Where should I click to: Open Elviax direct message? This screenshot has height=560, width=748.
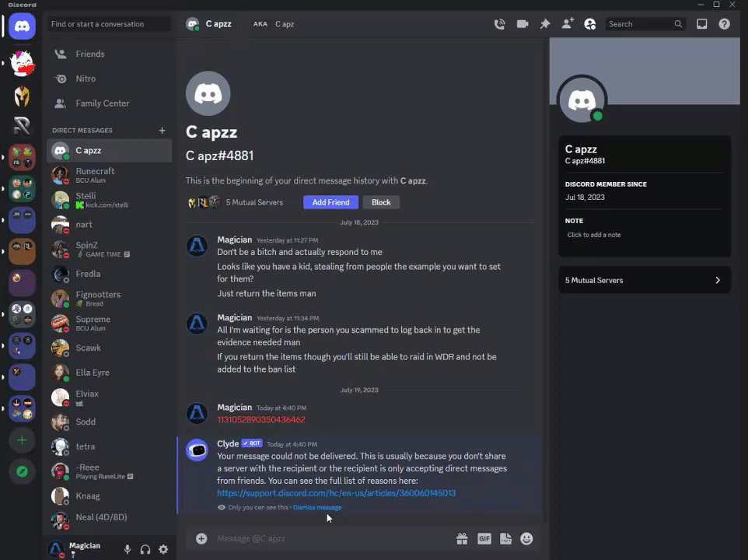(110, 397)
